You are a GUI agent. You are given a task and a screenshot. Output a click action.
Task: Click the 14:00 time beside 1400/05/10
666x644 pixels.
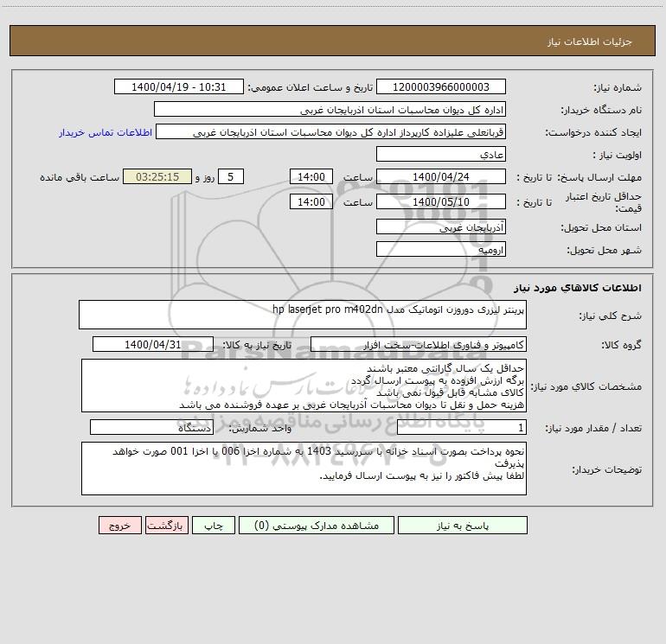coord(311,201)
